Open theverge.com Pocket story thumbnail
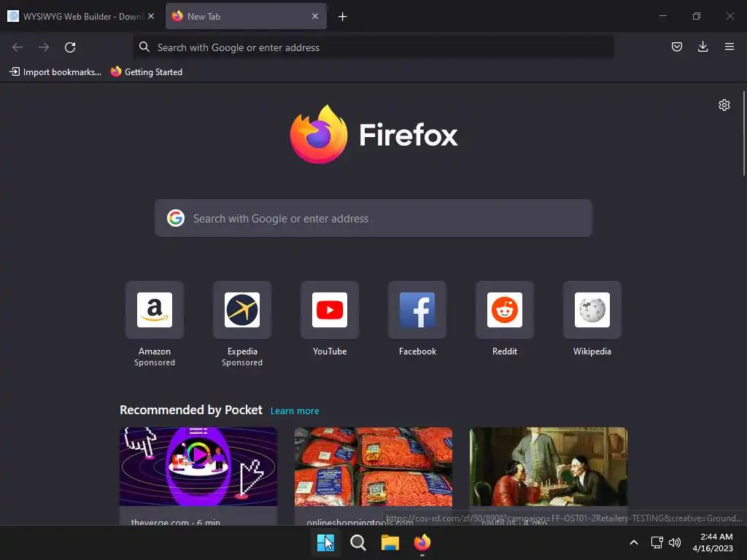Image resolution: width=747 pixels, height=560 pixels. (198, 467)
